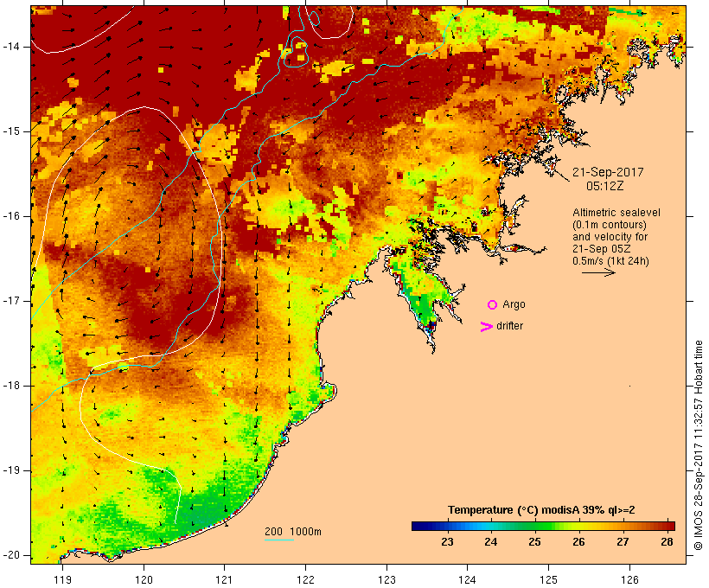Click the temperature colorbar gradient

543,526
